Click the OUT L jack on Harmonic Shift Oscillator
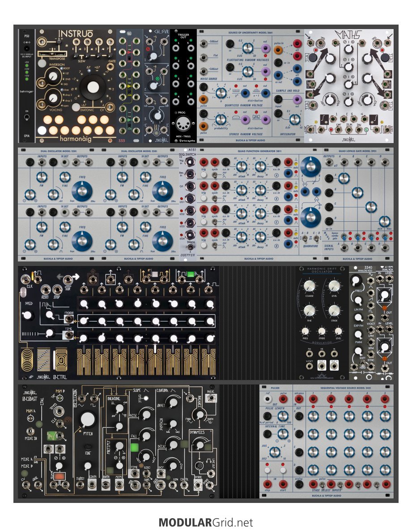The image size is (412, 532). click(321, 365)
